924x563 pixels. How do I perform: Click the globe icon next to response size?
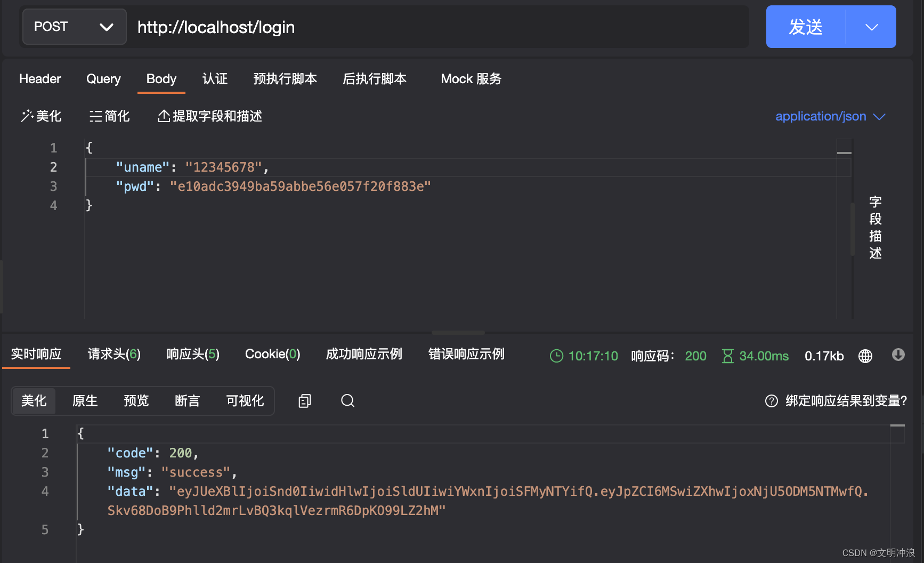point(865,356)
